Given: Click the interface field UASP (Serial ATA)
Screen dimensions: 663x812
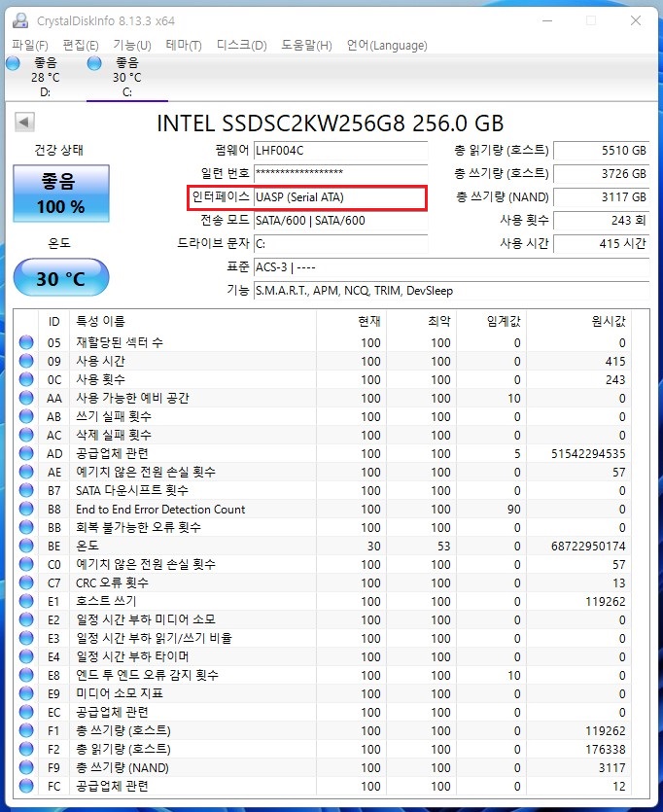Looking at the screenshot, I should tap(340, 197).
